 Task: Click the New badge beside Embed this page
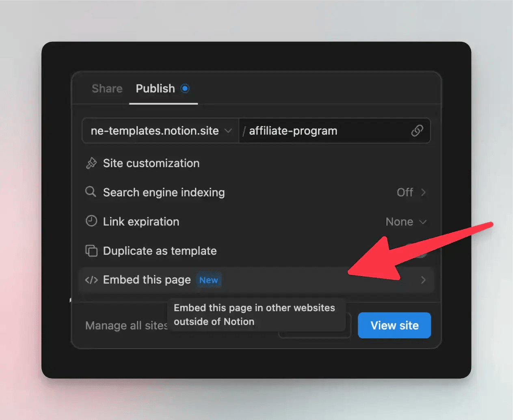click(x=209, y=280)
